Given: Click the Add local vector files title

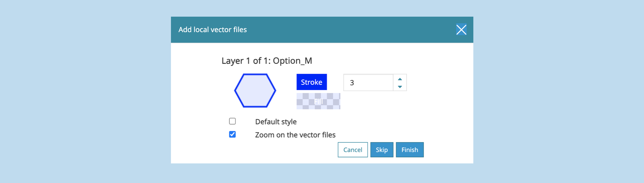Looking at the screenshot, I should (x=213, y=30).
